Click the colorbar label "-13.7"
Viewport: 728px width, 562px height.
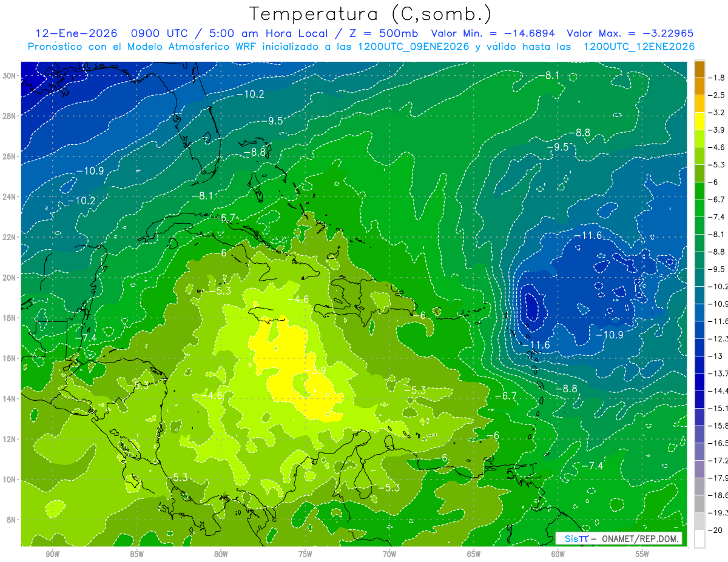coord(720,373)
